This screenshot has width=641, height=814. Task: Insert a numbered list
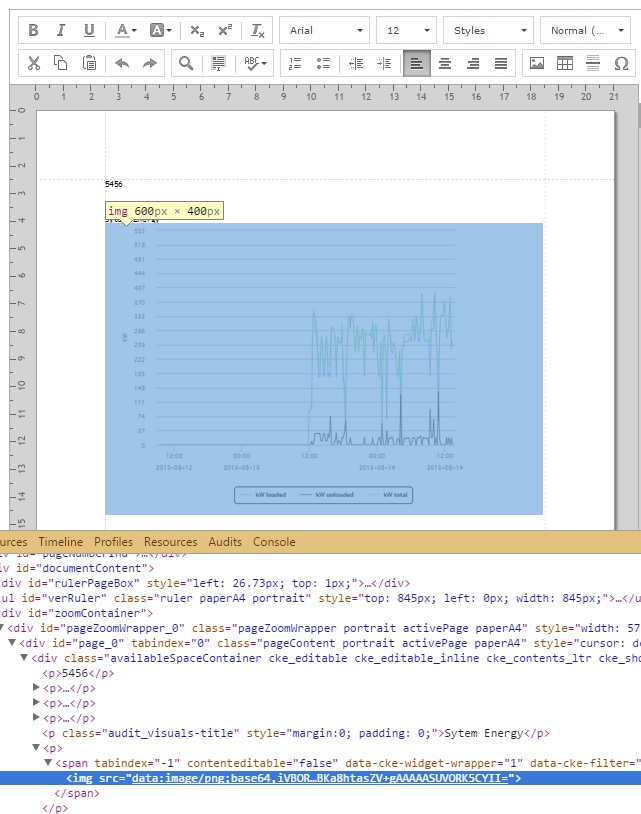pos(295,64)
